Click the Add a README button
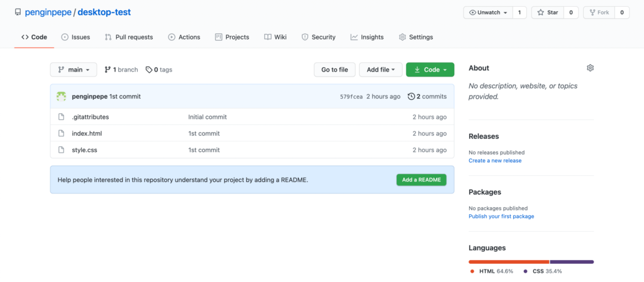The image size is (644, 282). tap(421, 180)
